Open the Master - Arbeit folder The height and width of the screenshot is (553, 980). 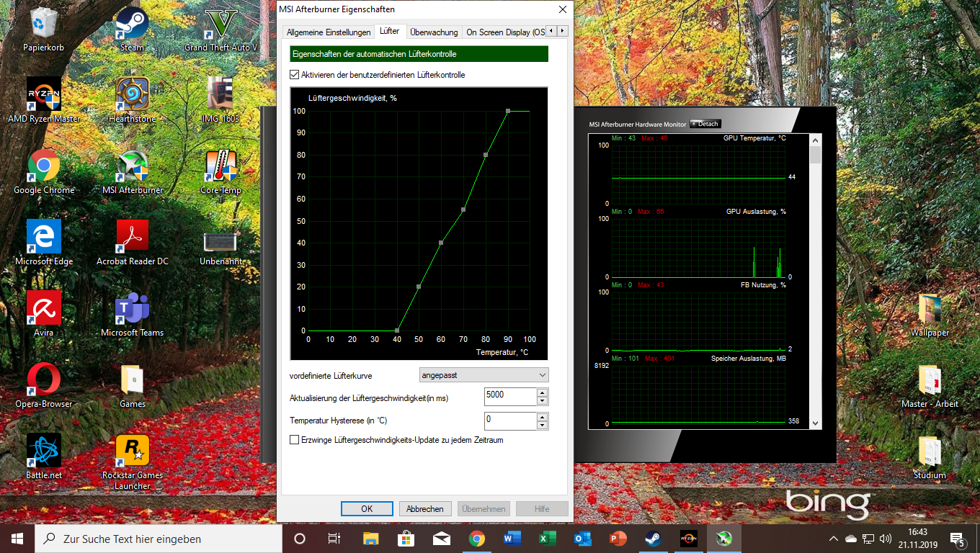tap(930, 385)
